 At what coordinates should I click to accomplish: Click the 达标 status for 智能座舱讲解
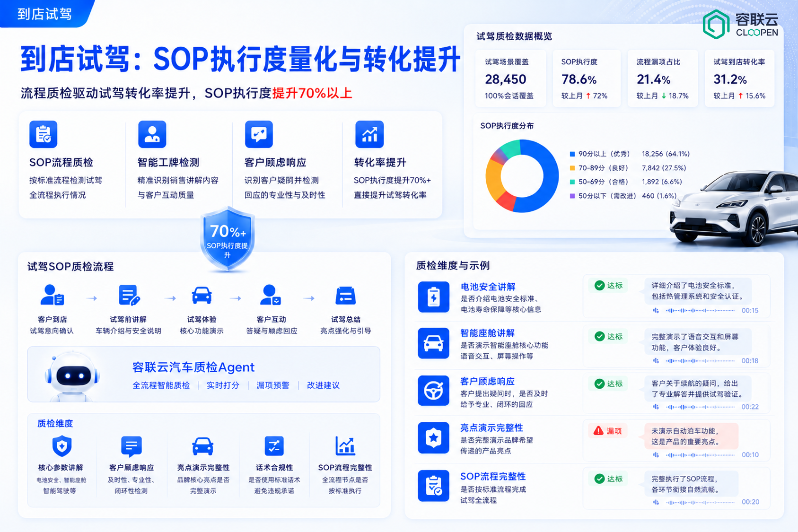point(608,337)
